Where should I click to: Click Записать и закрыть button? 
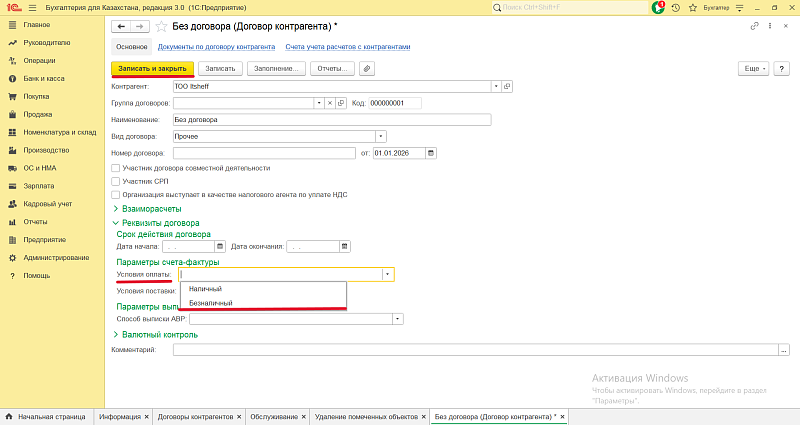[153, 68]
